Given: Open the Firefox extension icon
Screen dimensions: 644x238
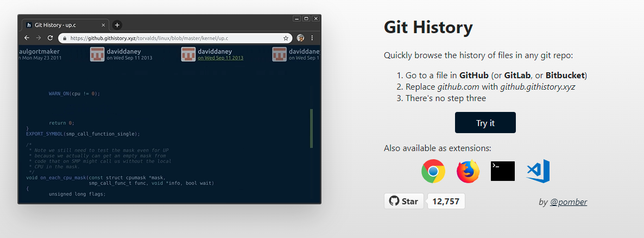Looking at the screenshot, I should pos(468,171).
